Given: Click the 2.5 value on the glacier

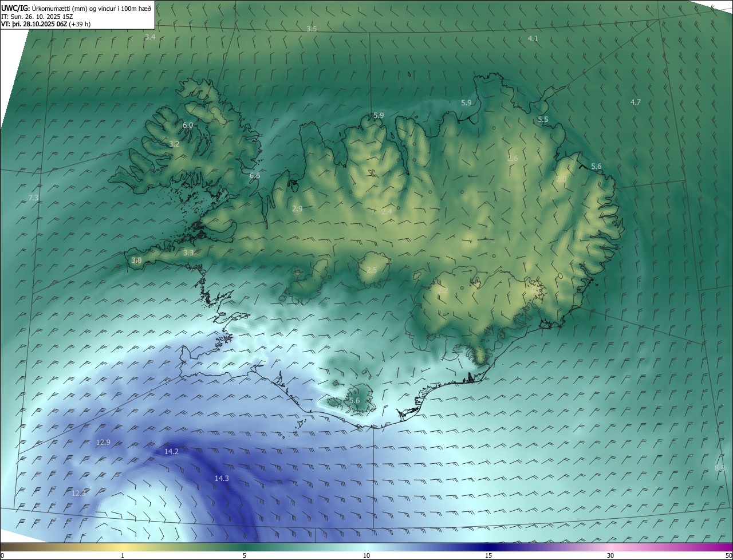Looking at the screenshot, I should (372, 270).
